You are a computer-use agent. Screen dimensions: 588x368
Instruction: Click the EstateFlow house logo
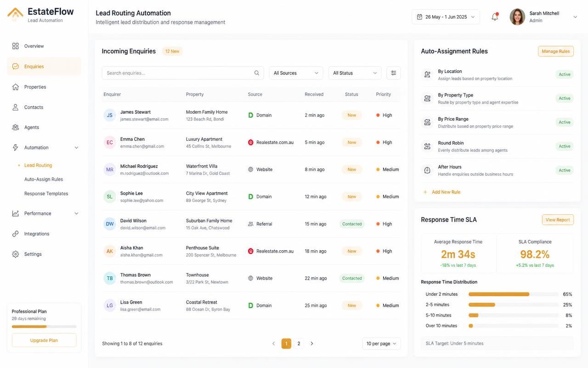[15, 14]
